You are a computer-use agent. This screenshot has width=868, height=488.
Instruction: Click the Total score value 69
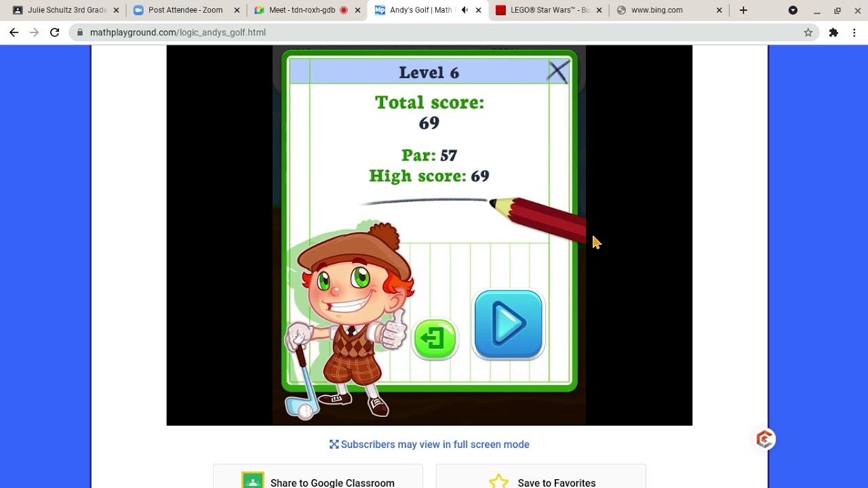[x=429, y=123]
